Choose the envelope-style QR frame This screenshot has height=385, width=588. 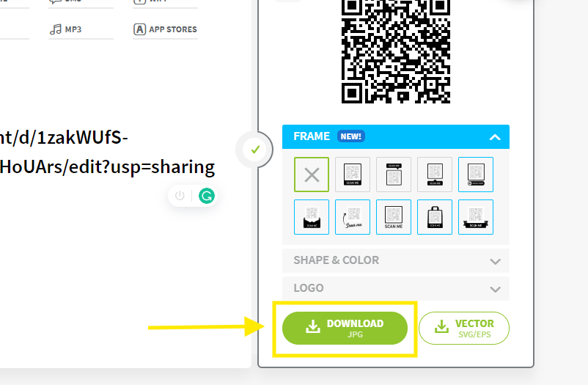(312, 217)
